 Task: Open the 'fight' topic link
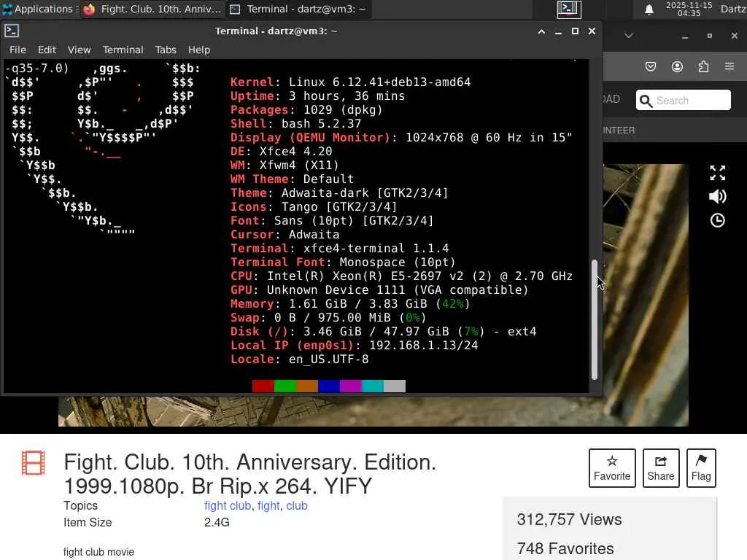tap(268, 506)
